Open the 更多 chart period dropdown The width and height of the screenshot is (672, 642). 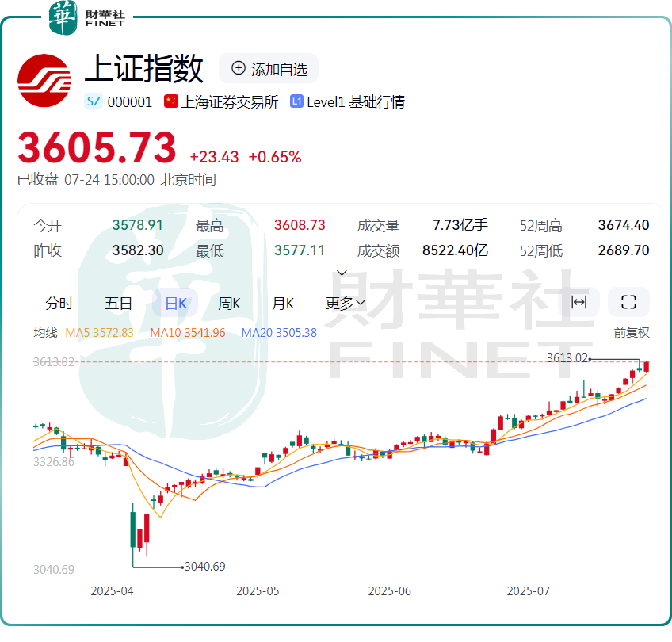click(346, 304)
